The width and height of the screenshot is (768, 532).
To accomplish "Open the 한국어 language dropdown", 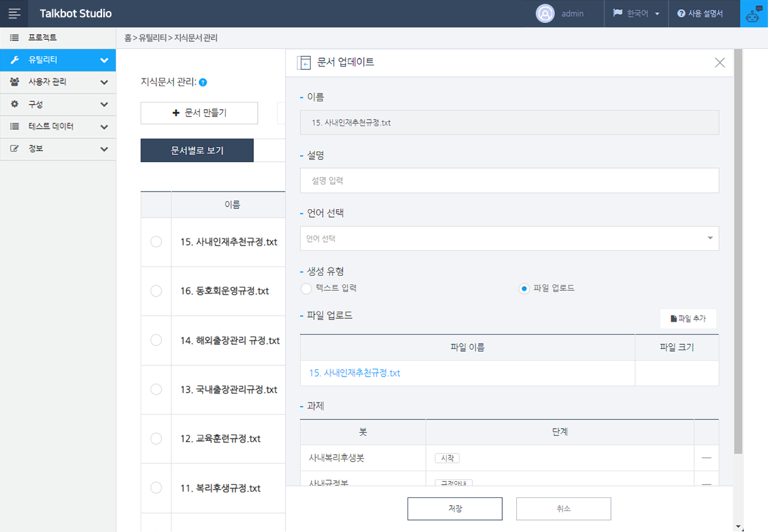I will (635, 13).
